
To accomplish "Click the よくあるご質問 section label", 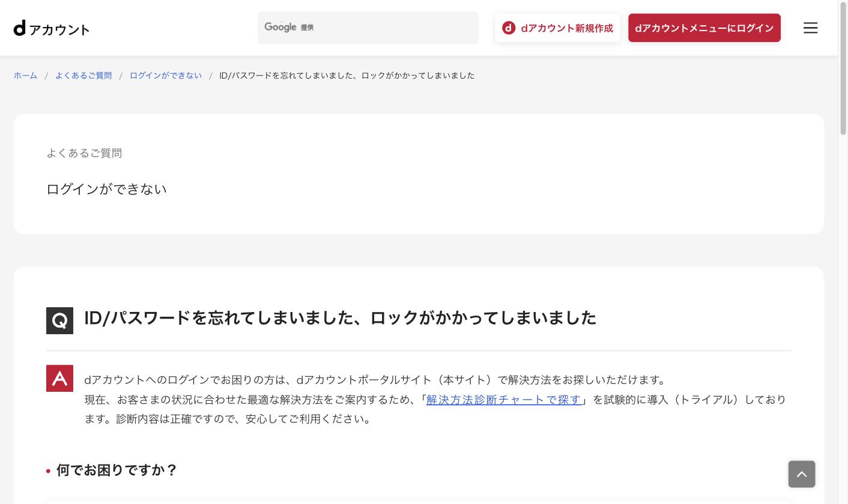I will (x=84, y=153).
